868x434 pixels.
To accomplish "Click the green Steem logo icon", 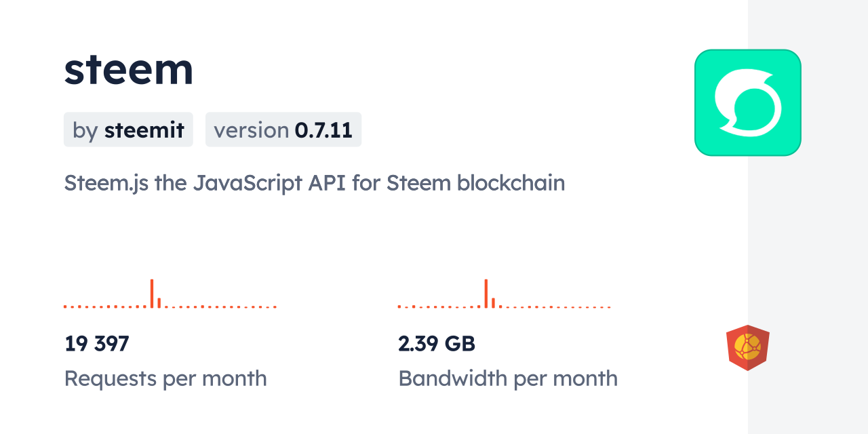I will click(747, 102).
